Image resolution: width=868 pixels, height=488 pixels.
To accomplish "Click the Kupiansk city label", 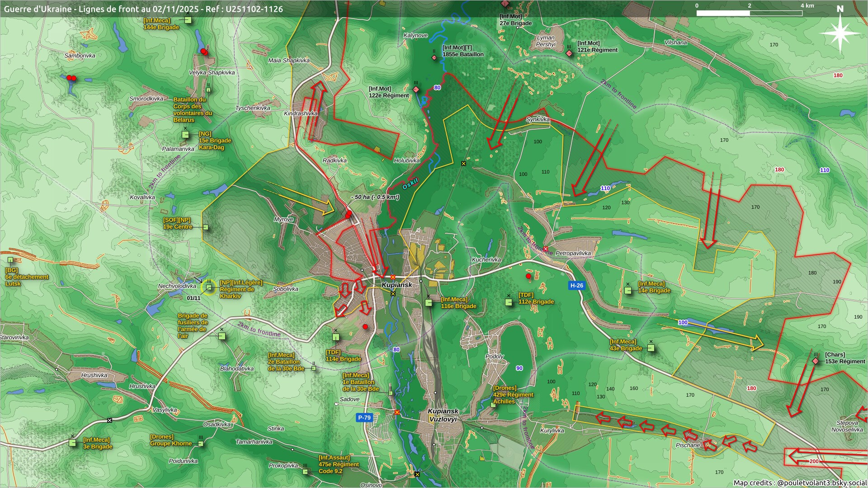I will coord(396,285).
